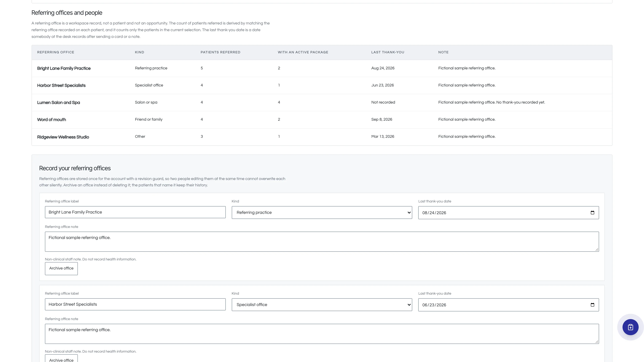
Task: Click the Kind column header
Action: pyautogui.click(x=140, y=52)
